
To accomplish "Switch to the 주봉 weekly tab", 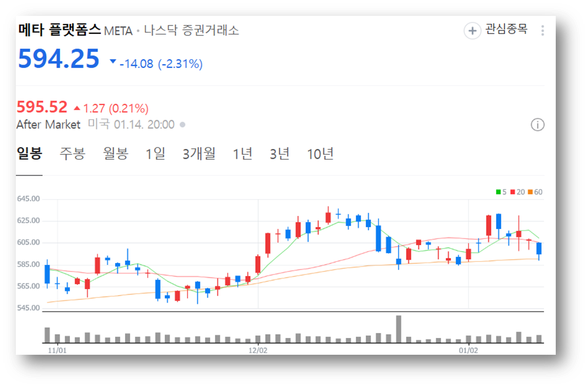I will point(72,153).
